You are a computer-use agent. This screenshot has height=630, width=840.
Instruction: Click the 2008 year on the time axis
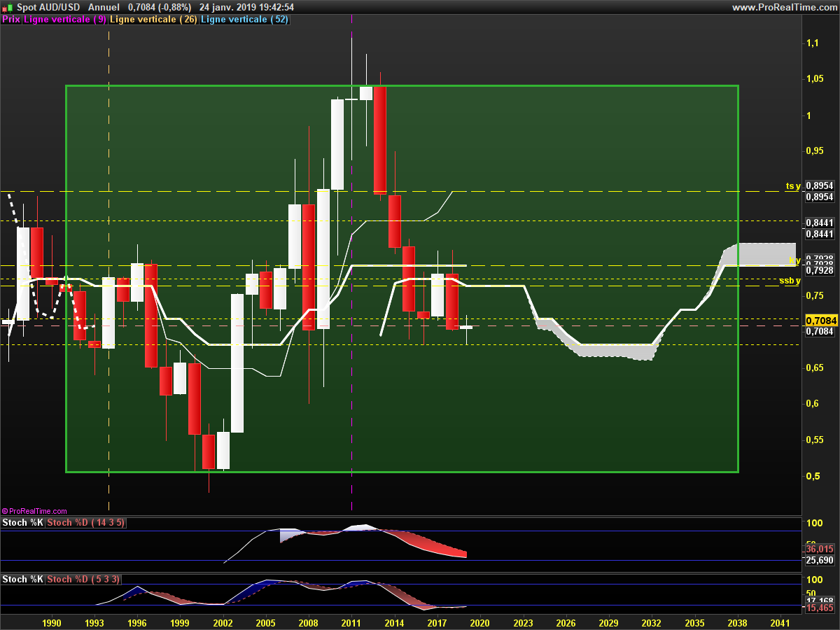[x=308, y=623]
